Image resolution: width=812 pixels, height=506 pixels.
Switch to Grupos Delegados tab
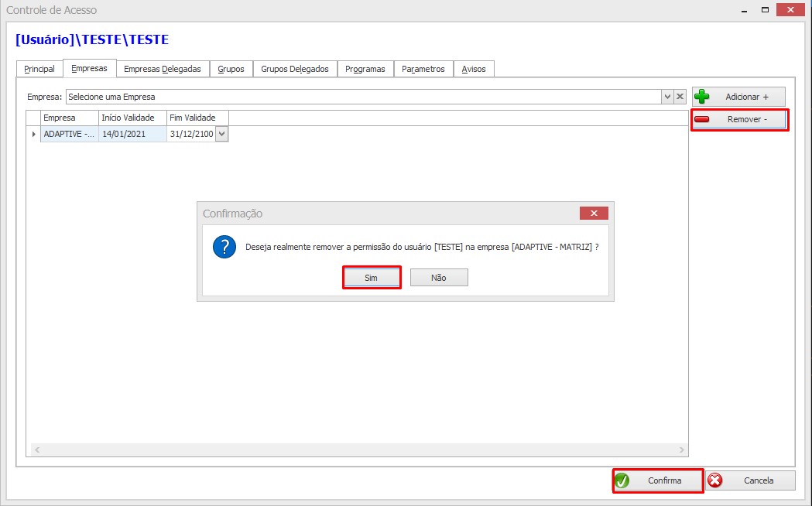[295, 69]
